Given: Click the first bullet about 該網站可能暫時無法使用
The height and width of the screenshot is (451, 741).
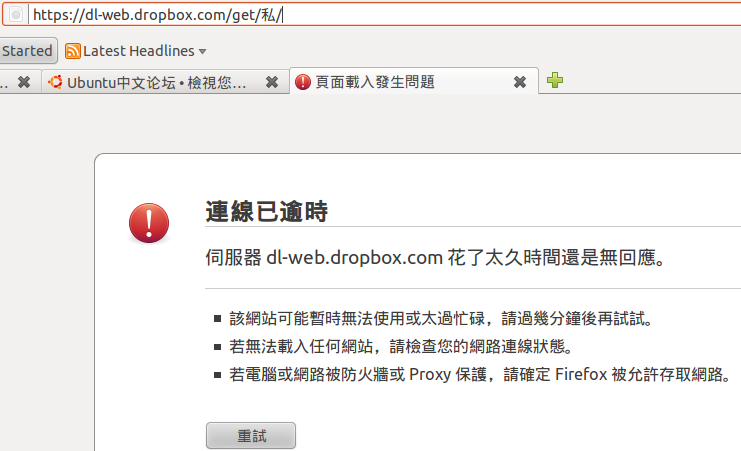Looking at the screenshot, I should [x=441, y=319].
